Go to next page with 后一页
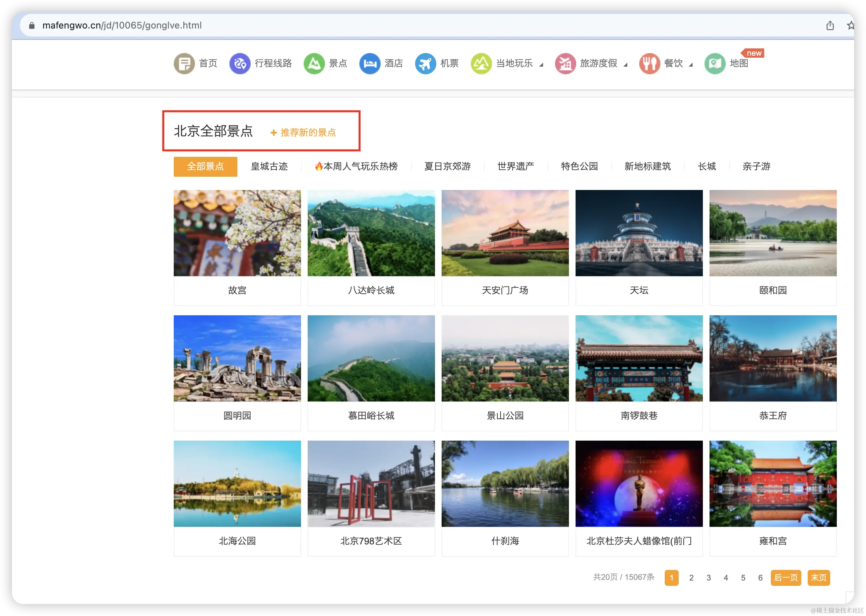This screenshot has height=616, width=866. [785, 577]
